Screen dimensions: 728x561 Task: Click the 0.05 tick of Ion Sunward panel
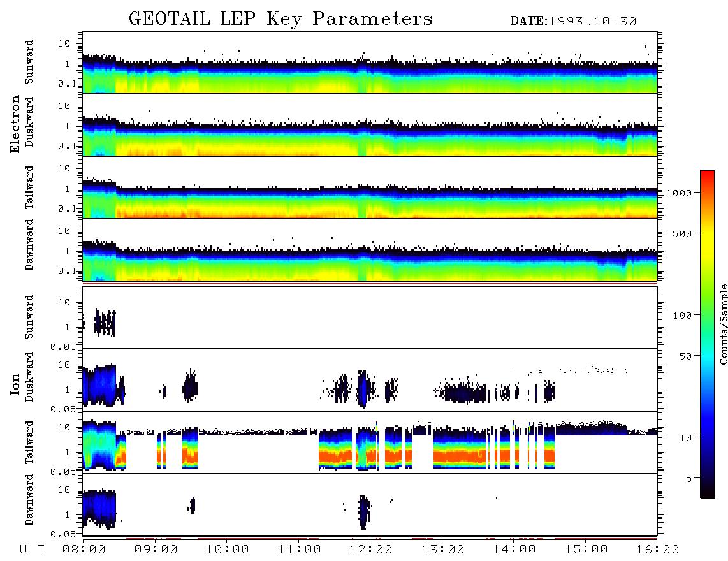tap(63, 346)
